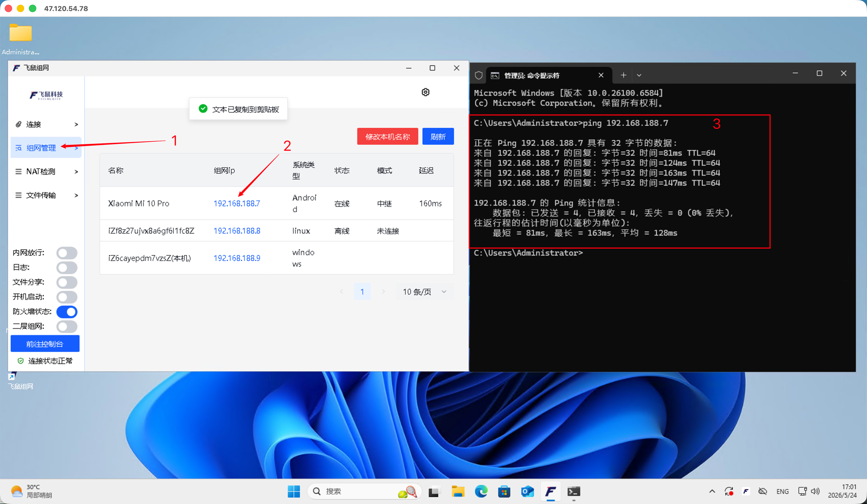Open Microsoft Store from the taskbar
The image size is (867, 504).
[x=504, y=492]
